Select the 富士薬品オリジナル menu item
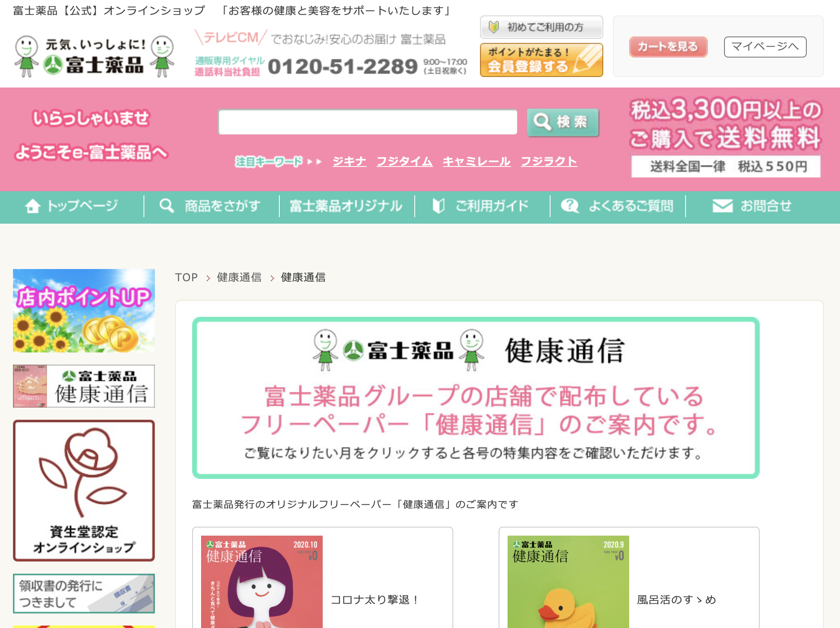 click(347, 206)
